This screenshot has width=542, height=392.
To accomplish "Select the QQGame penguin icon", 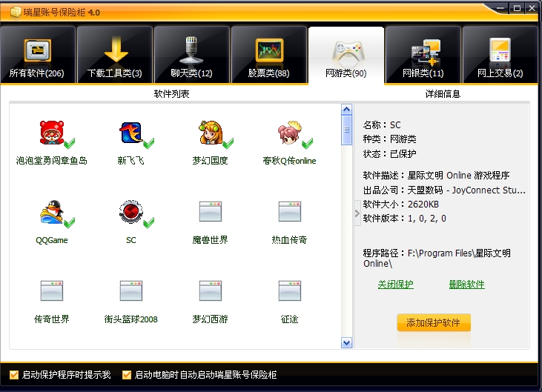I will point(52,212).
